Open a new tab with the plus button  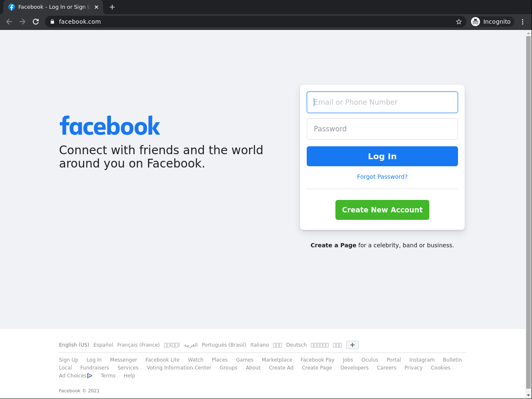coord(112,7)
